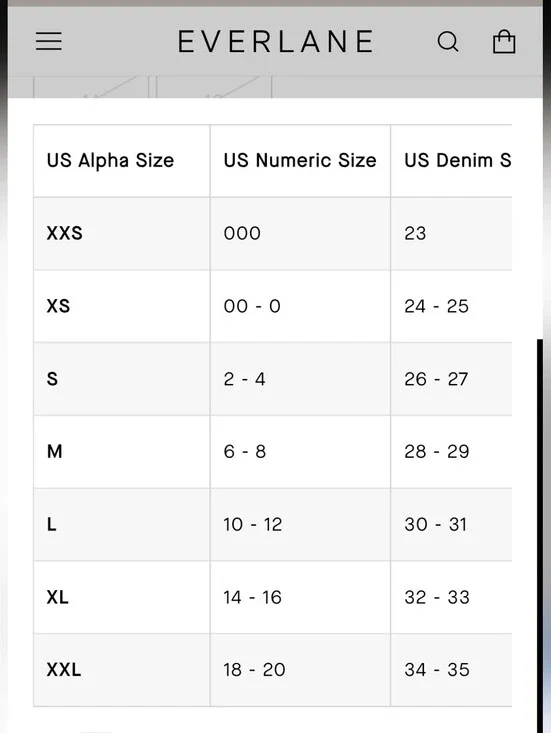Click the dark vertical scrollbar thumb
The width and height of the screenshot is (551, 733).
click(540, 536)
